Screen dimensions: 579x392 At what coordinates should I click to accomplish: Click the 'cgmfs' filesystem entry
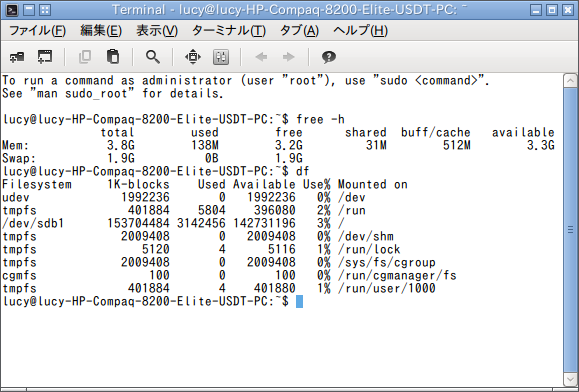tap(19, 275)
